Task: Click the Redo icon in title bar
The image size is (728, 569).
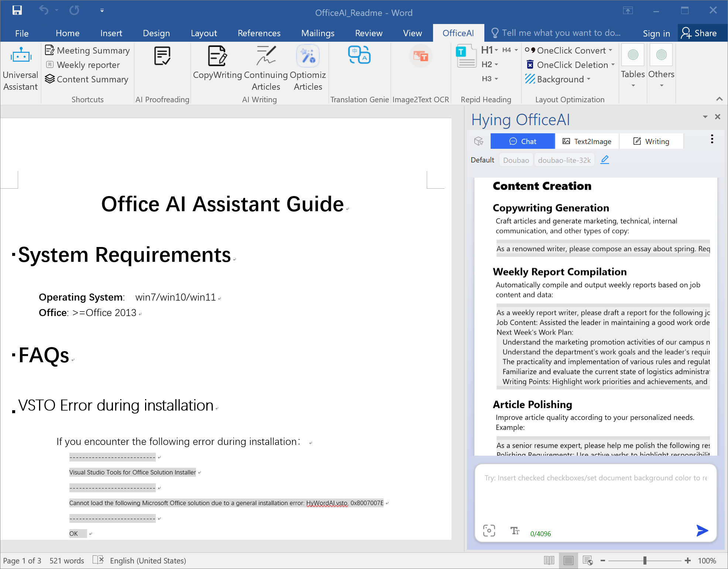Action: pyautogui.click(x=74, y=10)
